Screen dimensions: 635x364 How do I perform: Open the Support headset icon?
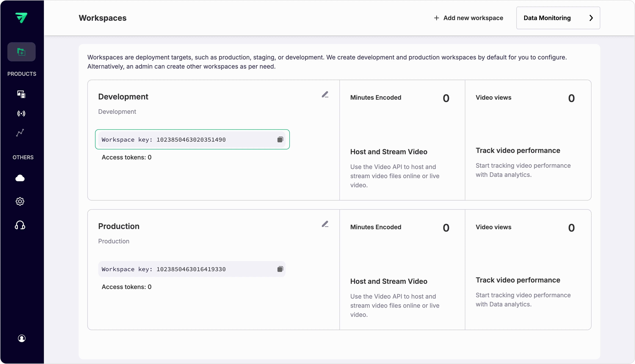point(20,225)
